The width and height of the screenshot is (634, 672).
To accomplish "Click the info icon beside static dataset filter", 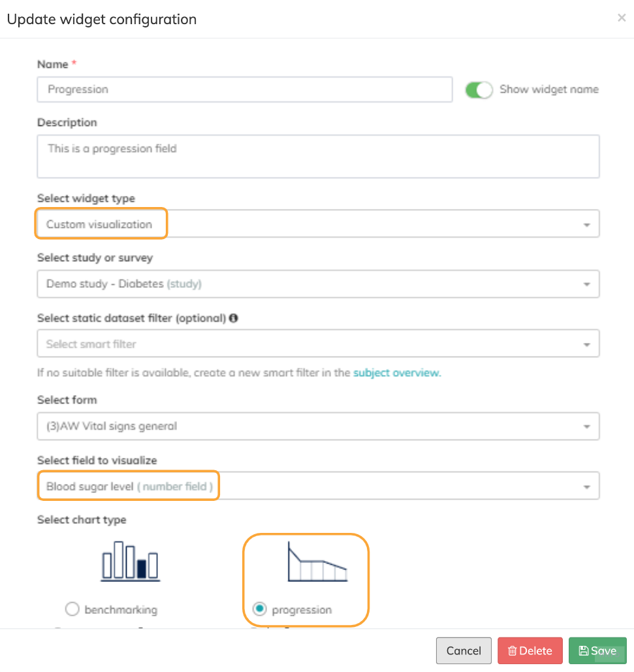I will pyautogui.click(x=233, y=319).
